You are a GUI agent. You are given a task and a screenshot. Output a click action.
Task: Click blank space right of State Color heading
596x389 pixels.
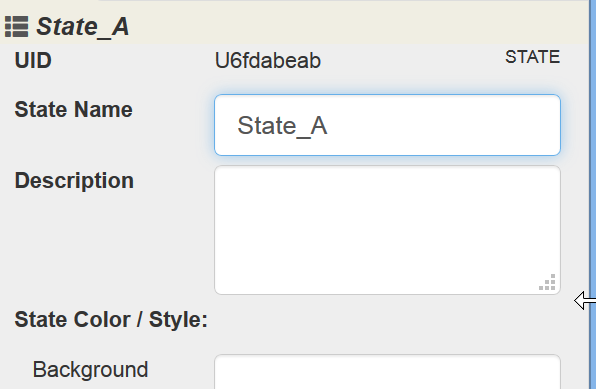(x=384, y=319)
